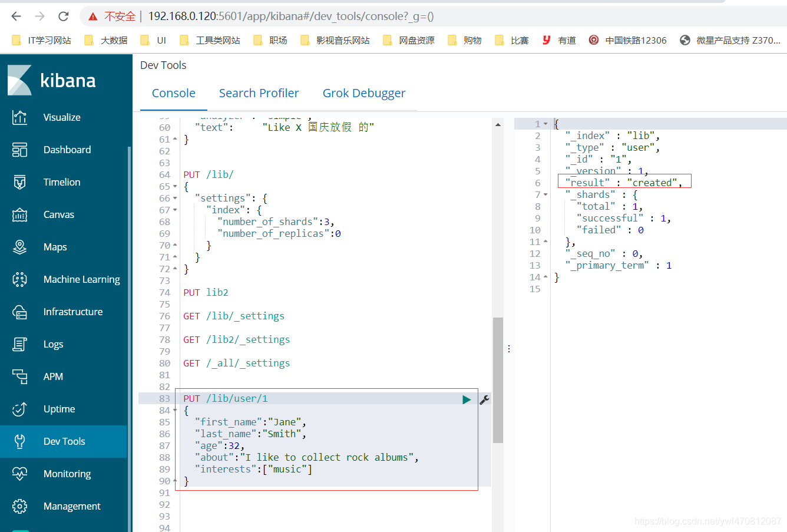The height and width of the screenshot is (532, 787).
Task: Click the panel resize handle between editor and output
Action: 509,349
